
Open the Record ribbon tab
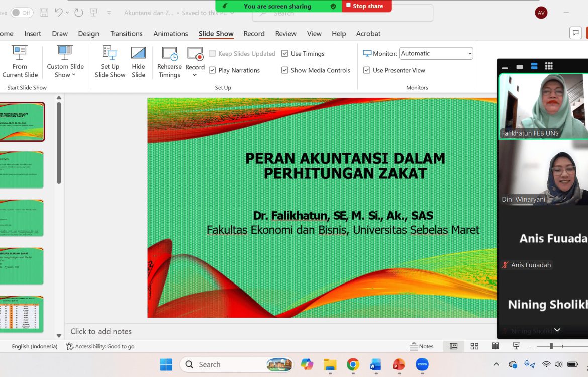pyautogui.click(x=254, y=33)
